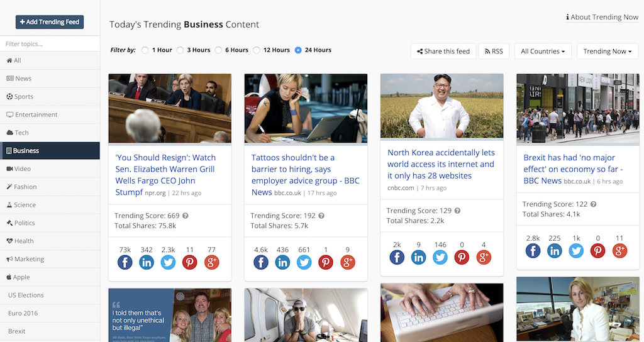
Task: Click Twitter icon on Tattoos hiring article
Action: (304, 262)
